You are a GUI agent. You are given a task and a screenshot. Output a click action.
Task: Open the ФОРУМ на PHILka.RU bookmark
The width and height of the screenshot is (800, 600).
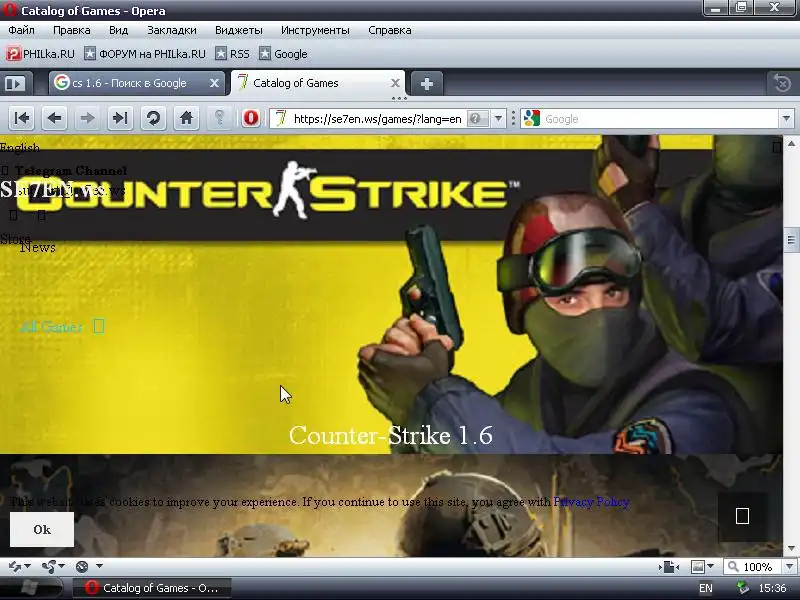click(144, 54)
